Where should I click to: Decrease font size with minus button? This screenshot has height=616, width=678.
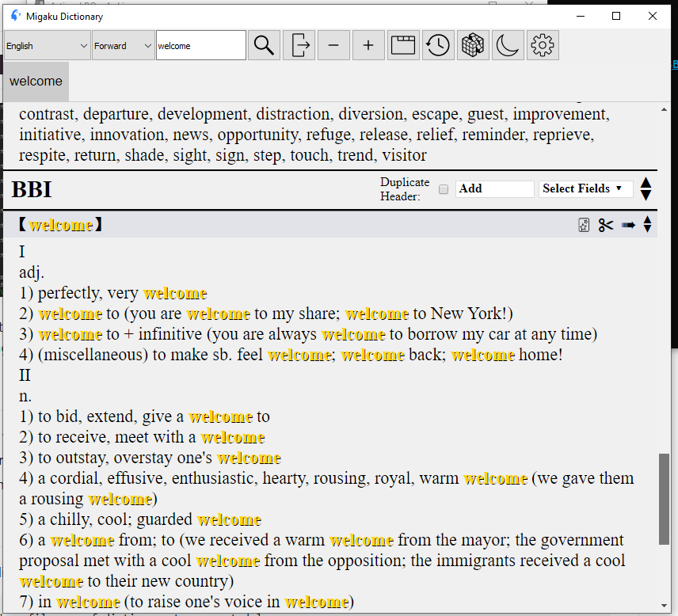333,45
